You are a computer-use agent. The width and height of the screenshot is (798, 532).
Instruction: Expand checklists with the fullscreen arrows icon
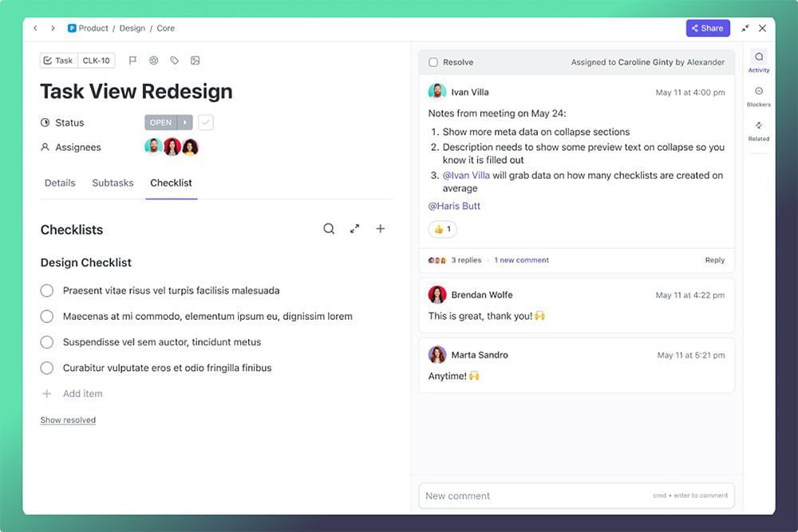coord(355,229)
